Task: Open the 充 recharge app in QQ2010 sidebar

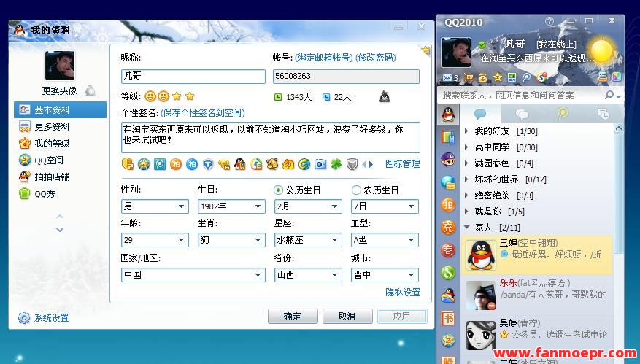Action: click(x=448, y=228)
